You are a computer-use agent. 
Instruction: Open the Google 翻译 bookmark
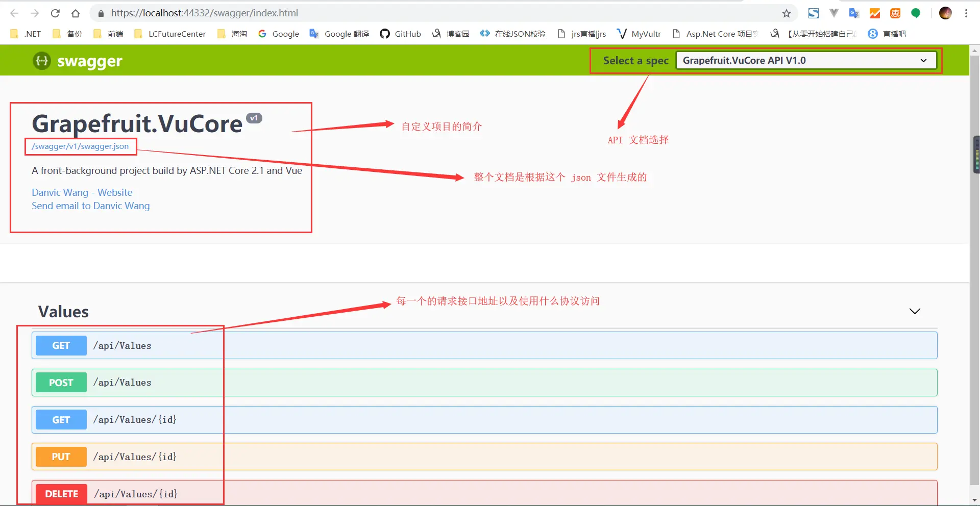(x=339, y=34)
